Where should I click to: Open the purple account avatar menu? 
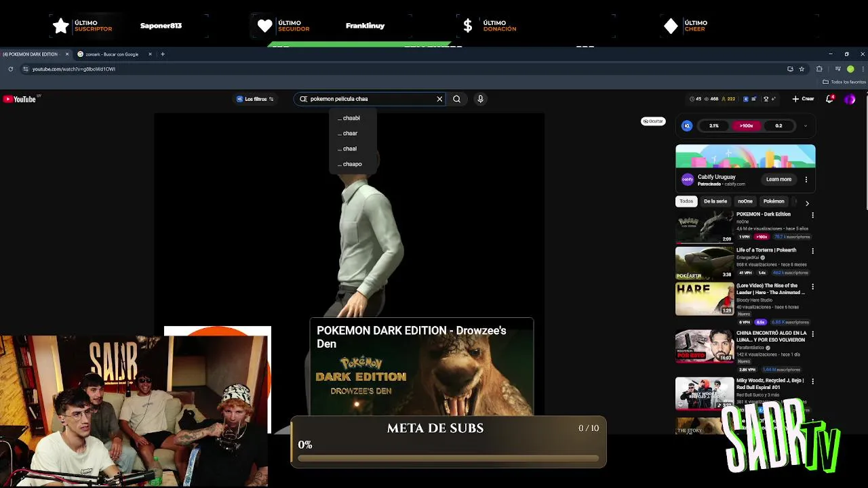tap(850, 99)
